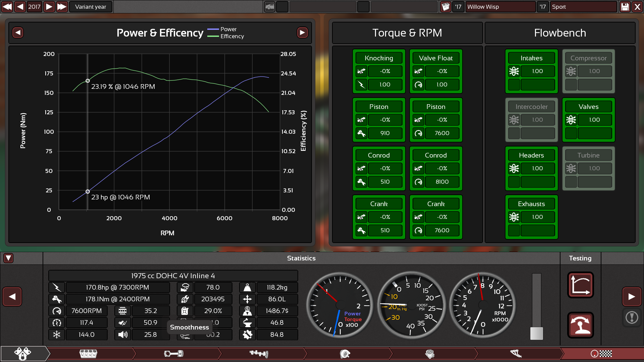Collapse the Statistics panel with down arrow

click(x=8, y=258)
